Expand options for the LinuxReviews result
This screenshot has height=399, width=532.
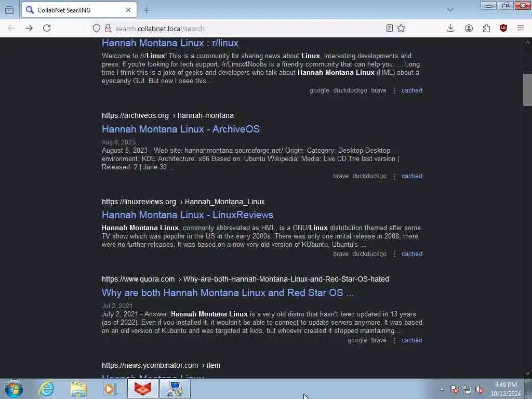coord(394,254)
